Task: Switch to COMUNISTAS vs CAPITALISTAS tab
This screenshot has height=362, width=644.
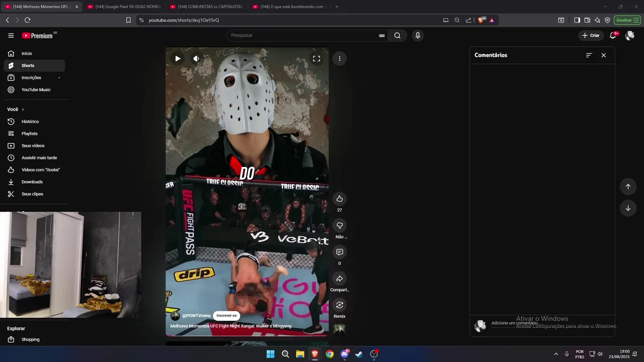Action: (206, 7)
